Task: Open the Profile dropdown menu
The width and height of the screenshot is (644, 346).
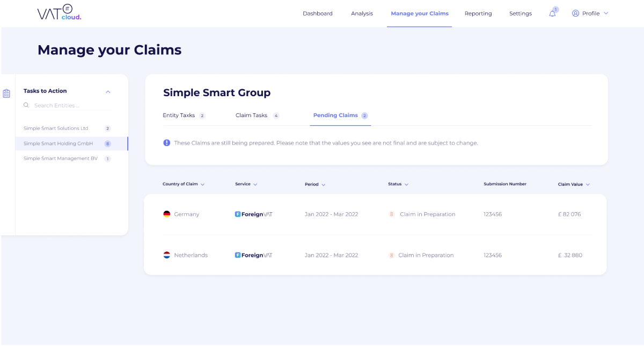Action: pyautogui.click(x=590, y=13)
